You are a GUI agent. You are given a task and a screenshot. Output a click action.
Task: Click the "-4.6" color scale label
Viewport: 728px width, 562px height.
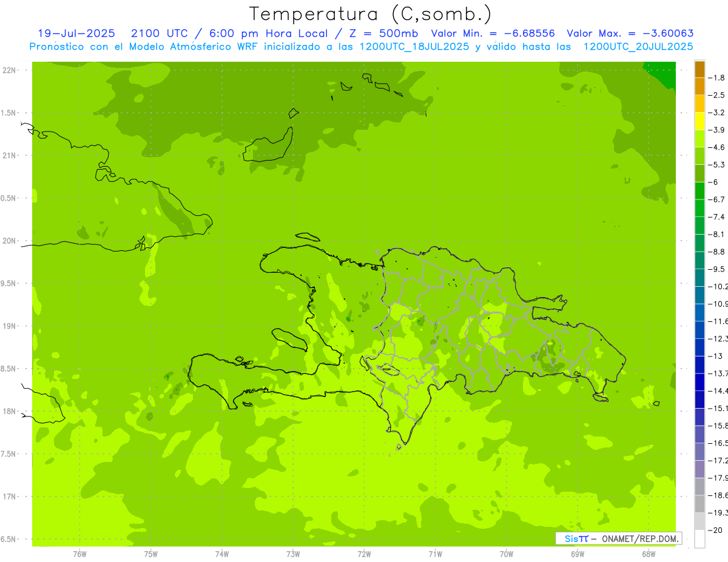[x=716, y=147]
